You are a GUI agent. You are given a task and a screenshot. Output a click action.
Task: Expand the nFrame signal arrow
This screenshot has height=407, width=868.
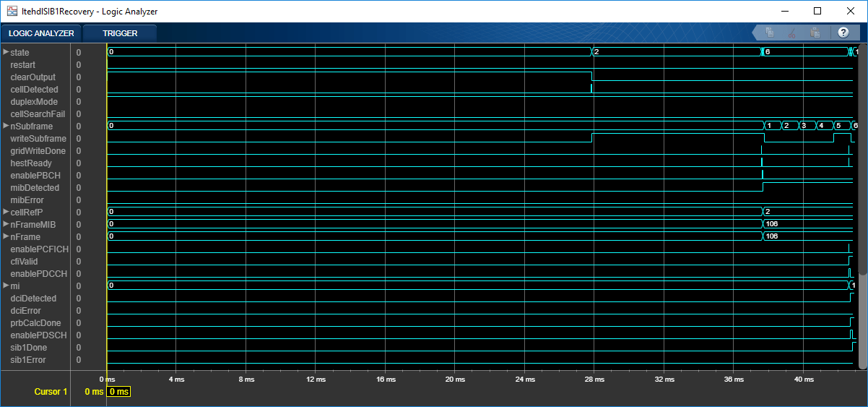click(x=6, y=236)
